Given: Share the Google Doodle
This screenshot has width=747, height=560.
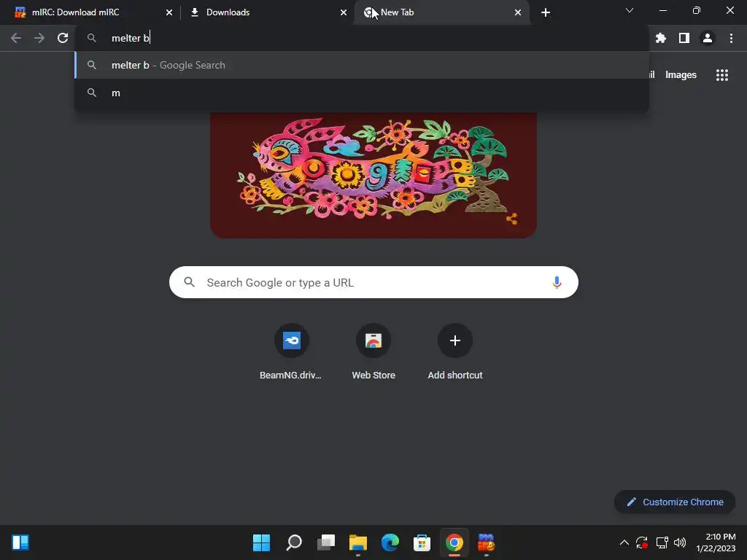Looking at the screenshot, I should pyautogui.click(x=511, y=219).
